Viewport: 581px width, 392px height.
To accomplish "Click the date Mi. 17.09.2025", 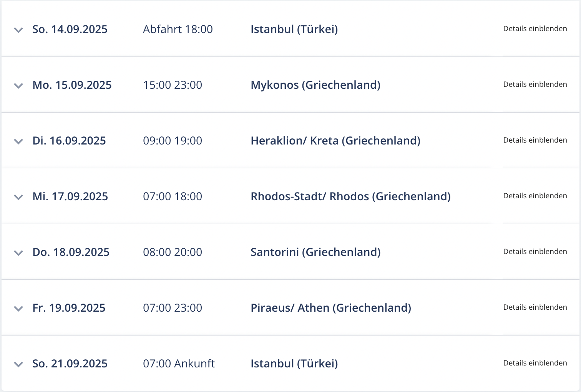I will (x=70, y=196).
